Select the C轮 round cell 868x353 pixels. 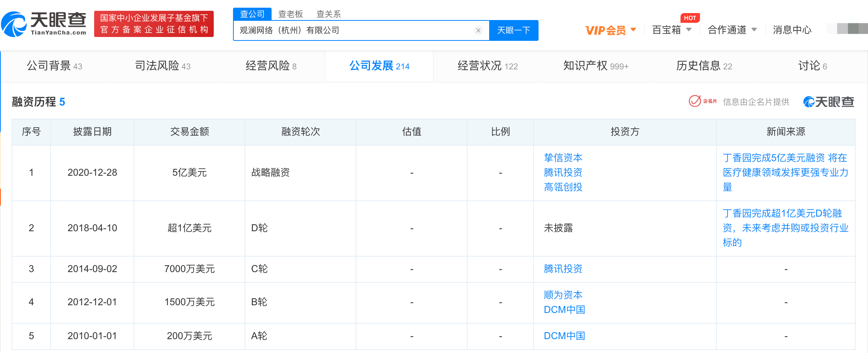(x=301, y=269)
